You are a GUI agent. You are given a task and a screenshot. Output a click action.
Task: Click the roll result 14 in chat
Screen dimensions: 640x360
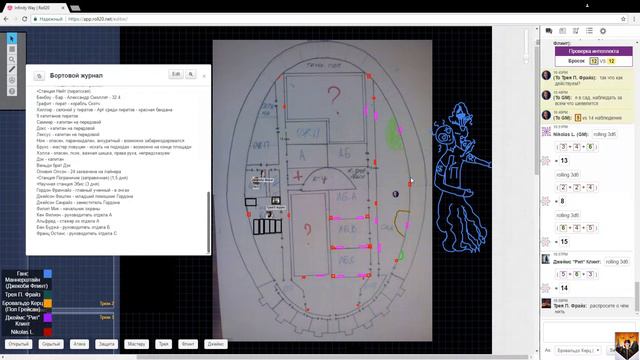coord(564,288)
